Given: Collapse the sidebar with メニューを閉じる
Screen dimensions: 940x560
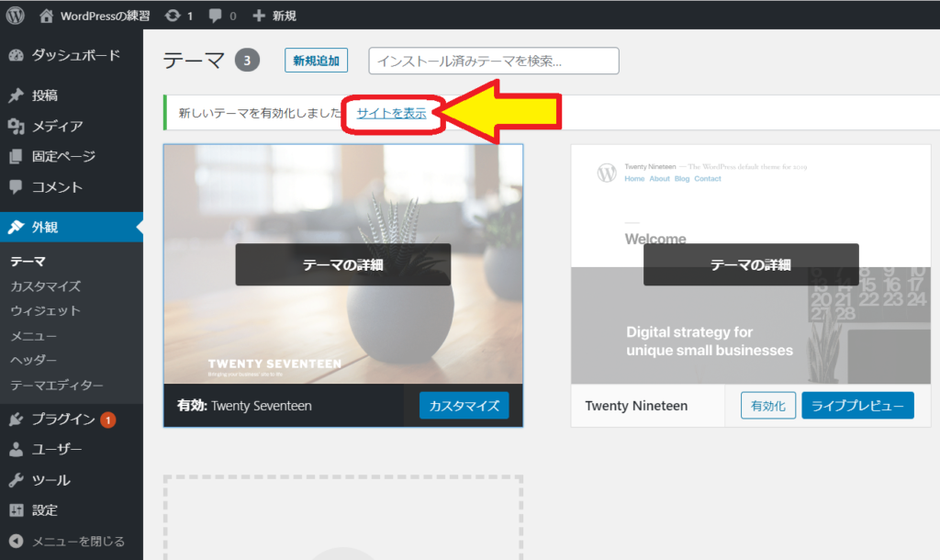Looking at the screenshot, I should (x=77, y=541).
